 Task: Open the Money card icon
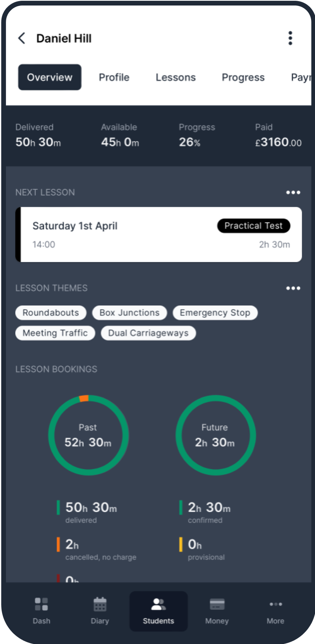coord(217,604)
